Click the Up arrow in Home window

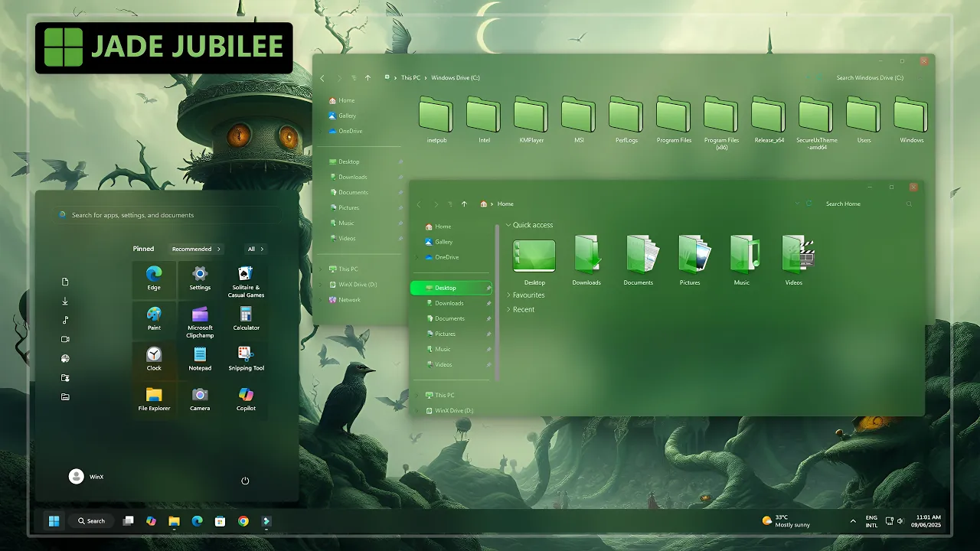pyautogui.click(x=464, y=204)
